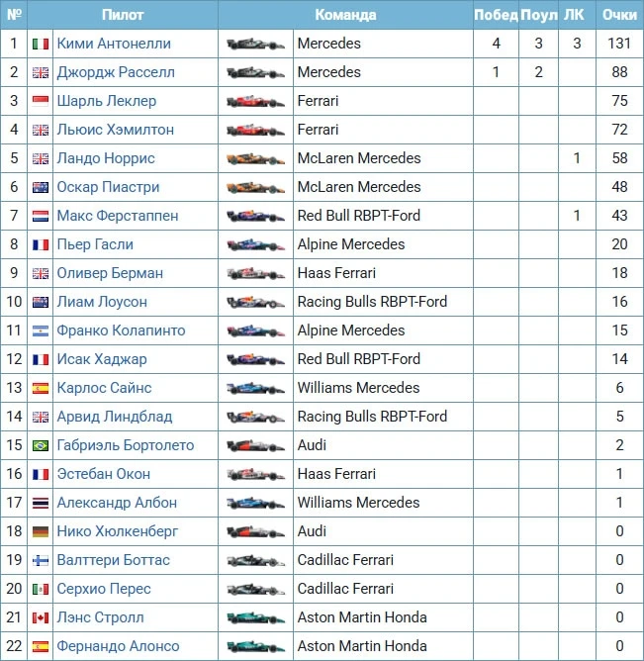Click the Australian flag beside Оскар Пиастри
This screenshot has height=661, width=644.
coord(41,187)
